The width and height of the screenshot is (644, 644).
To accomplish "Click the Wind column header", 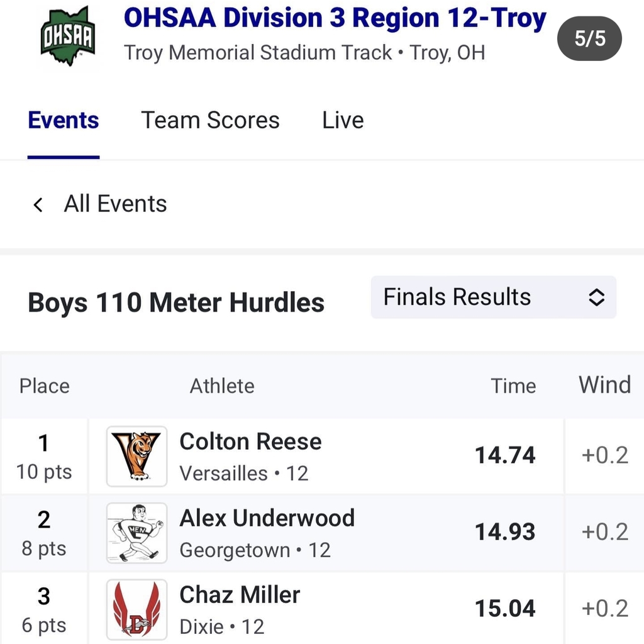I will coord(604,385).
